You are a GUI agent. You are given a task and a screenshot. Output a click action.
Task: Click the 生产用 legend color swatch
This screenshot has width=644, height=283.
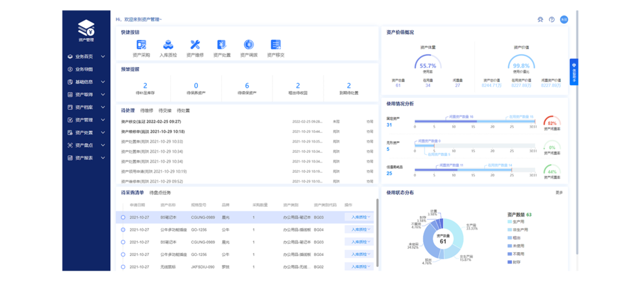[509, 222]
